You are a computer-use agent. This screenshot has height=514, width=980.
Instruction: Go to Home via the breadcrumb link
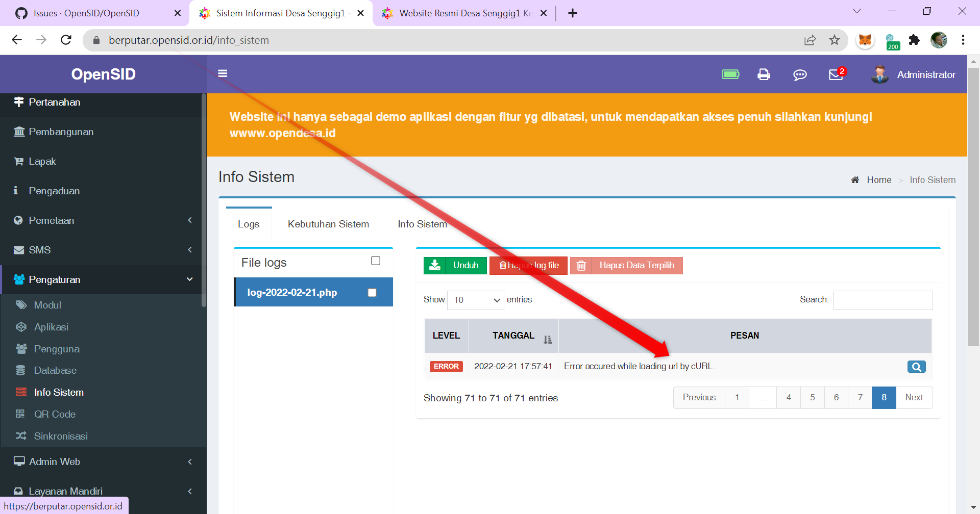[x=879, y=179]
